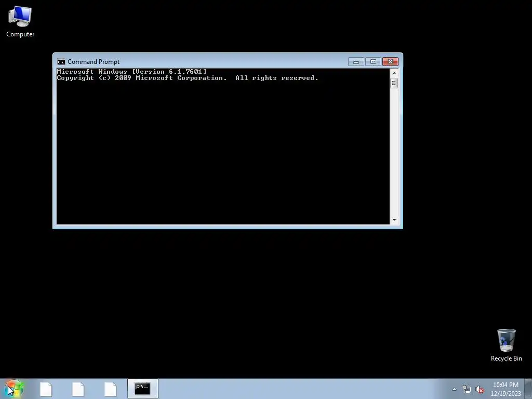
Task: Select the Command Prompt taskbar button
Action: click(142, 389)
